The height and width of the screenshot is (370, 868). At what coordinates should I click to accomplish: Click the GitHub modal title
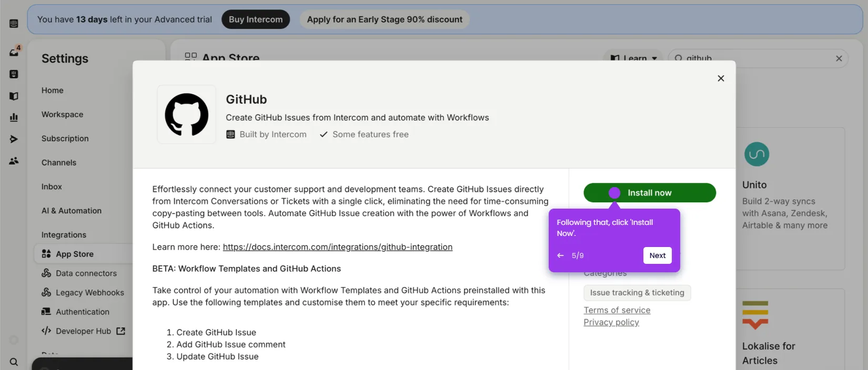(x=246, y=99)
